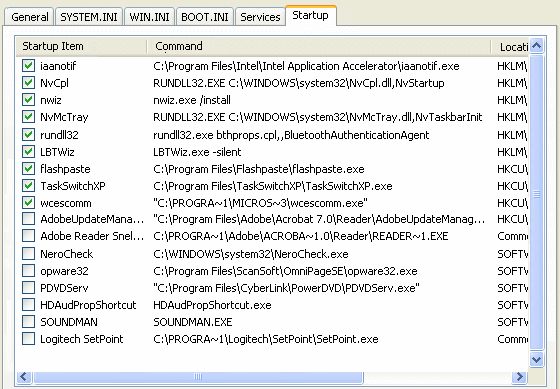The width and height of the screenshot is (560, 389).
Task: Select the NeroCheck.exe command path
Action: [251, 254]
